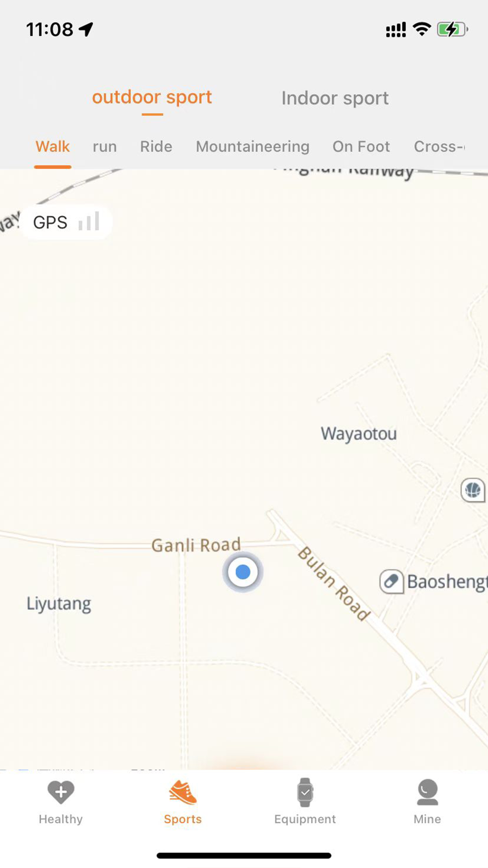Viewport: 488px width, 868px height.
Task: Choose the run activity tab
Action: point(105,147)
